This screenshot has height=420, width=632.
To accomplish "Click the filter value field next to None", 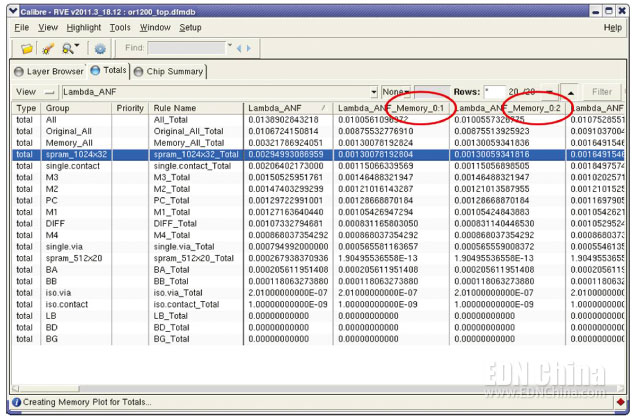I will pyautogui.click(x=432, y=92).
